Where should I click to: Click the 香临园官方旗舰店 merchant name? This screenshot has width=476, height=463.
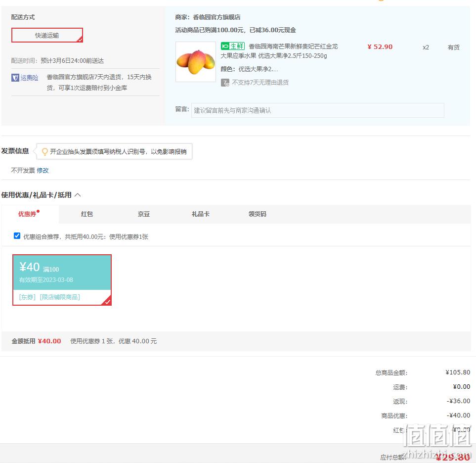click(x=216, y=17)
